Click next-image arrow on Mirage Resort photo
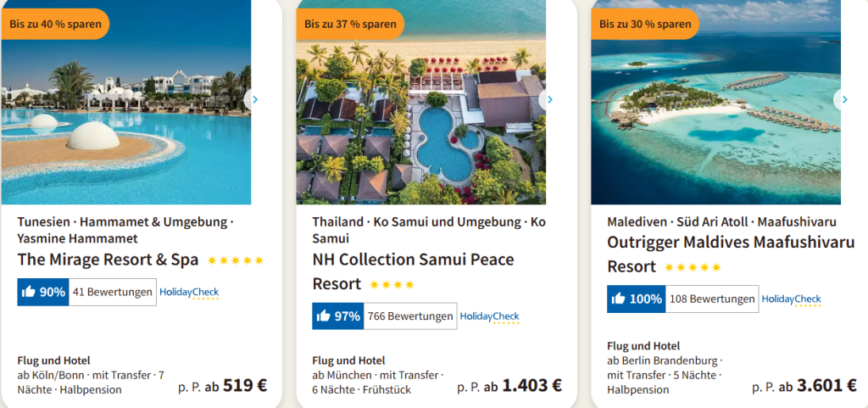The width and height of the screenshot is (868, 408). (x=253, y=100)
